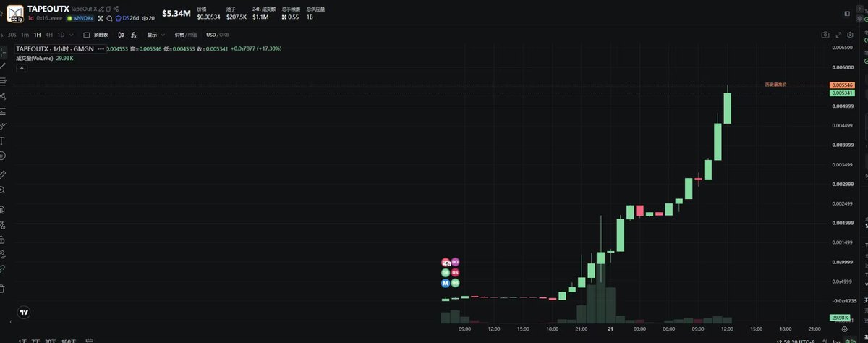Click the date 21 on time axis

[x=610, y=329]
